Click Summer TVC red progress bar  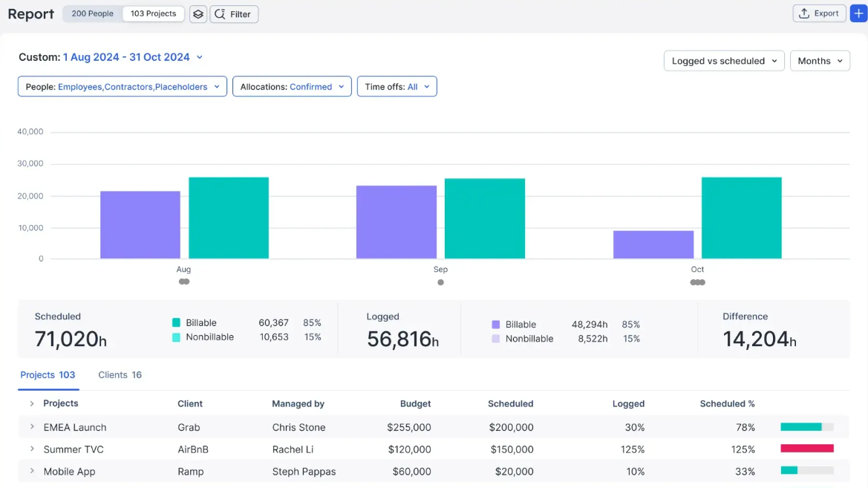(807, 449)
